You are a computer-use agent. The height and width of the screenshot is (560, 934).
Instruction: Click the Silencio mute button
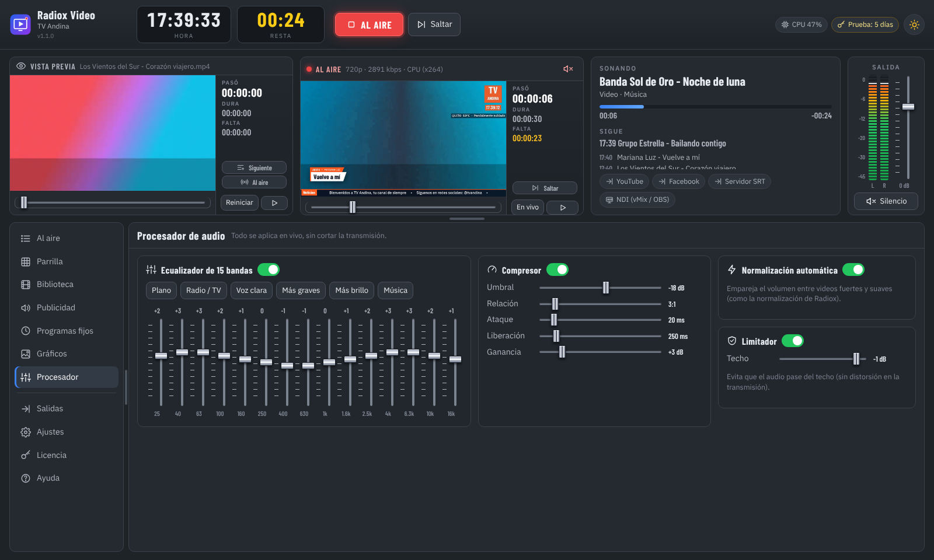886,201
